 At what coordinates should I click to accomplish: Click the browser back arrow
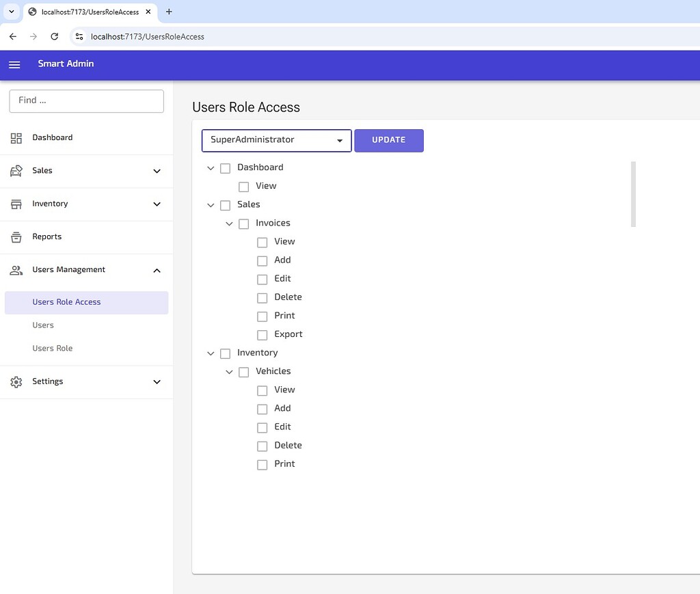click(x=12, y=36)
